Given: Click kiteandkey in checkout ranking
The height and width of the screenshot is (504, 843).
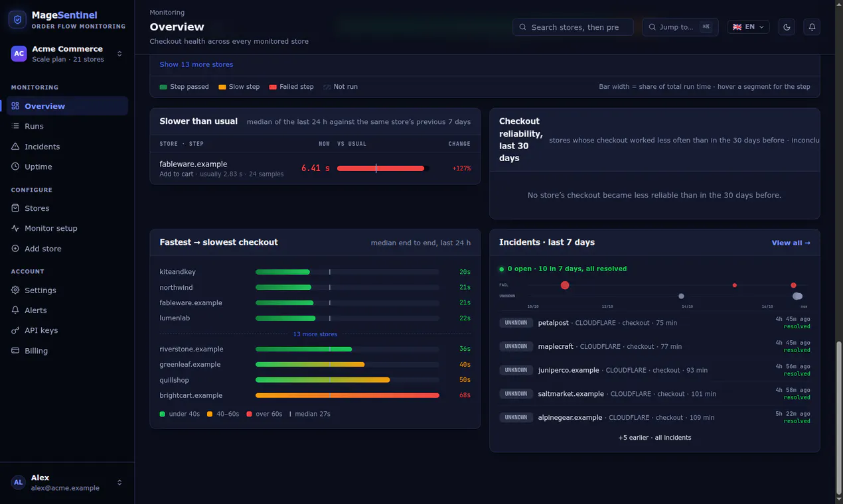Looking at the screenshot, I should tap(177, 272).
